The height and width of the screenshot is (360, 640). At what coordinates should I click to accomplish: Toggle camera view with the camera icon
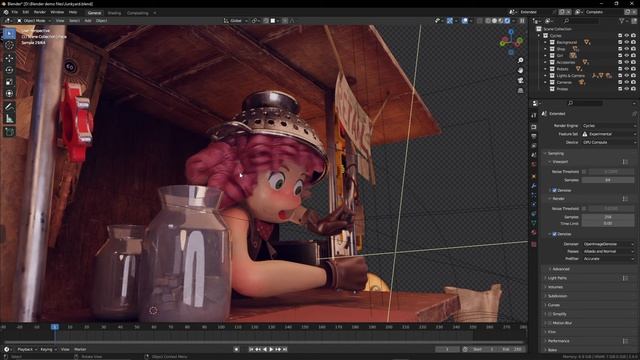coord(520,80)
